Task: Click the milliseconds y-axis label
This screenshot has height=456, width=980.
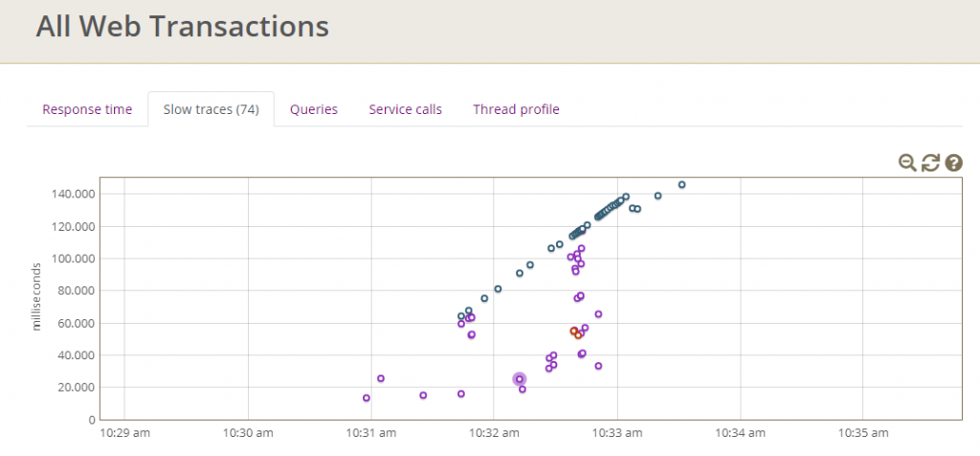Action: pos(37,294)
